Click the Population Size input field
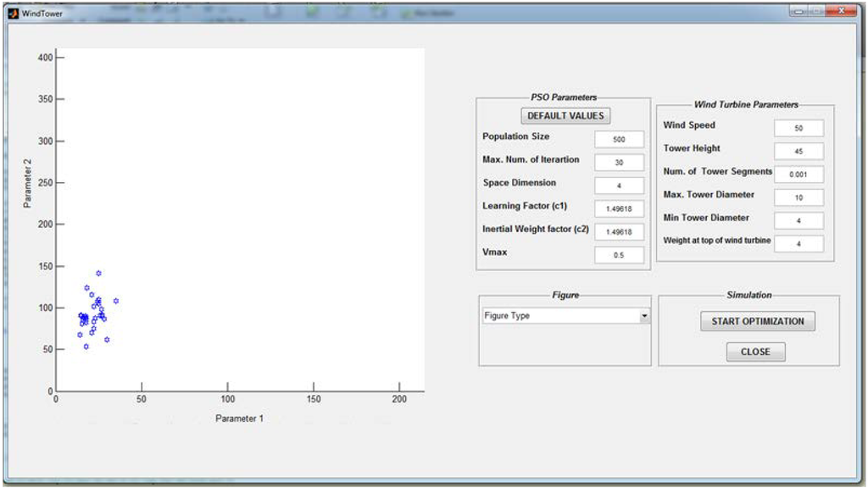868x488 pixels. tap(619, 140)
